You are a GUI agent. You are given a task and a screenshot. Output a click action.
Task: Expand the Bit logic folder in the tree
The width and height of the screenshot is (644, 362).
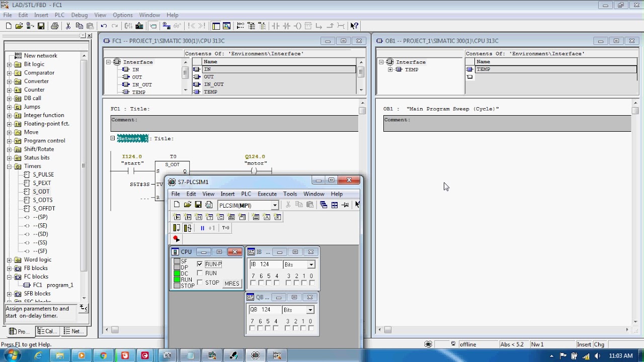(x=9, y=64)
